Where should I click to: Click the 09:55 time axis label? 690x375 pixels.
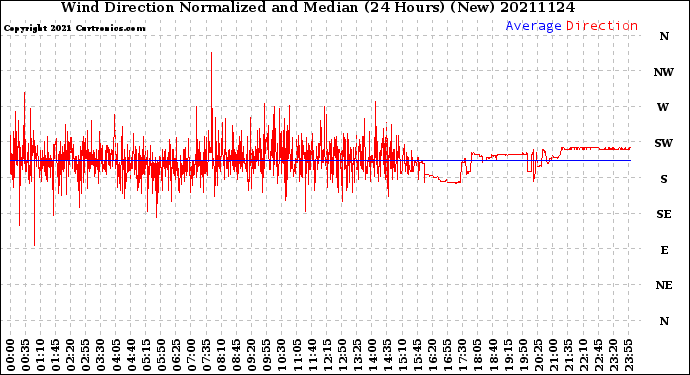[267, 355]
